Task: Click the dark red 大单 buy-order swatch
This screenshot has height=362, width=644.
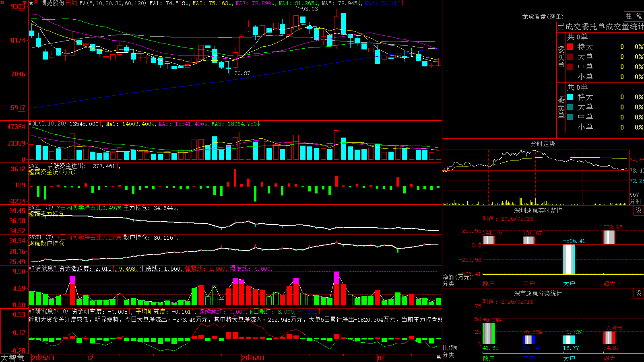Action: click(570, 57)
